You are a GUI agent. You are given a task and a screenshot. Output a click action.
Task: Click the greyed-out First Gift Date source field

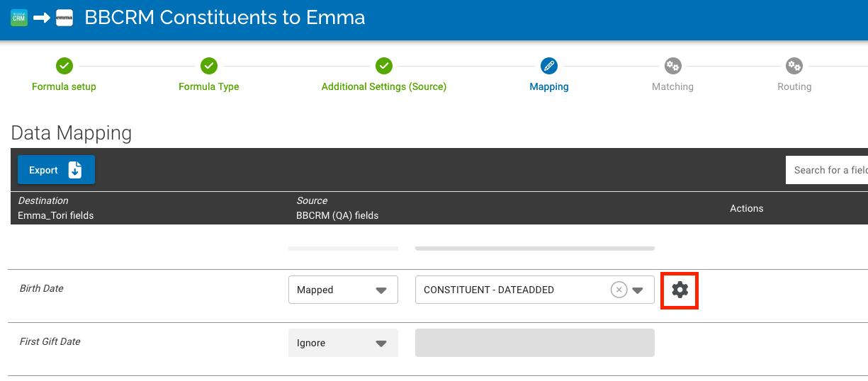click(x=534, y=343)
